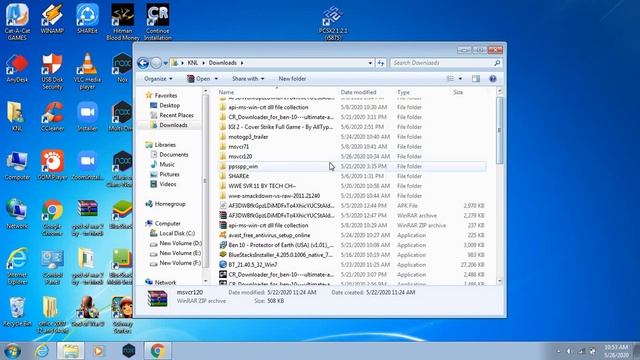Open the Internet Explorer desktop icon
The image size is (640, 360).
(x=17, y=267)
